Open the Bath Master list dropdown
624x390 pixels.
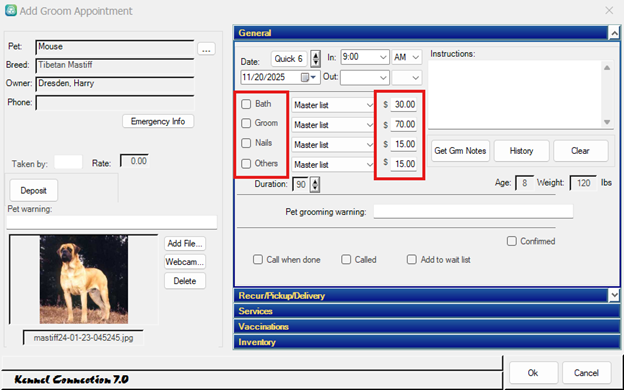pos(369,105)
